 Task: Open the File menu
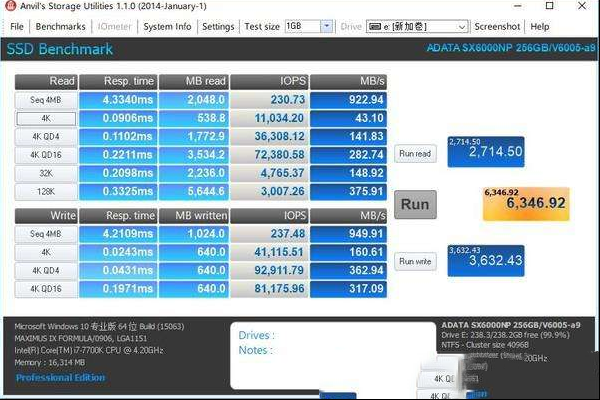(x=16, y=26)
